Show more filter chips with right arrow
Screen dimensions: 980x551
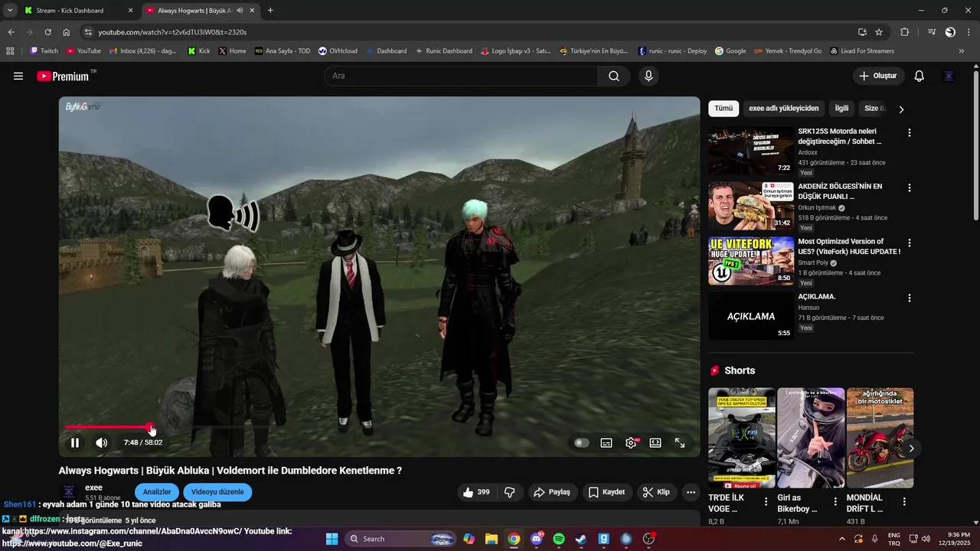point(901,109)
